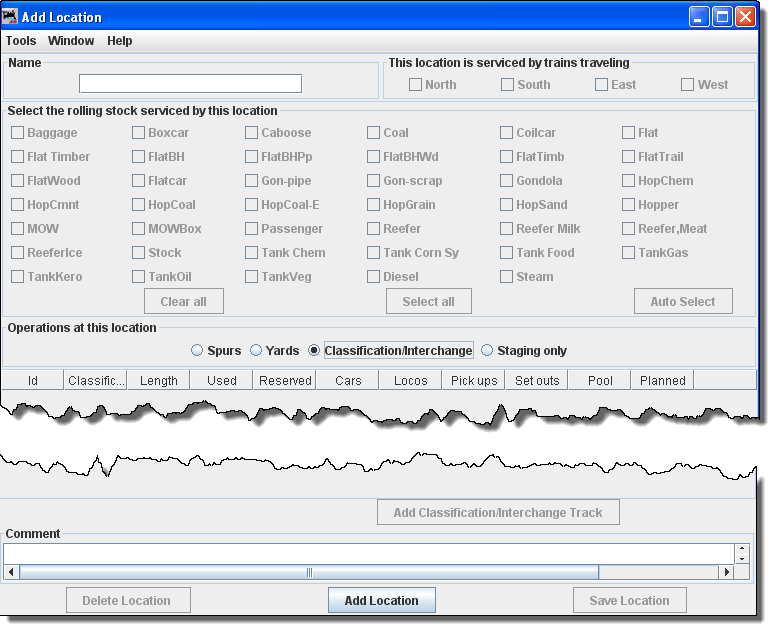The image size is (772, 640).
Task: Click the Auto Select button
Action: [x=683, y=301]
